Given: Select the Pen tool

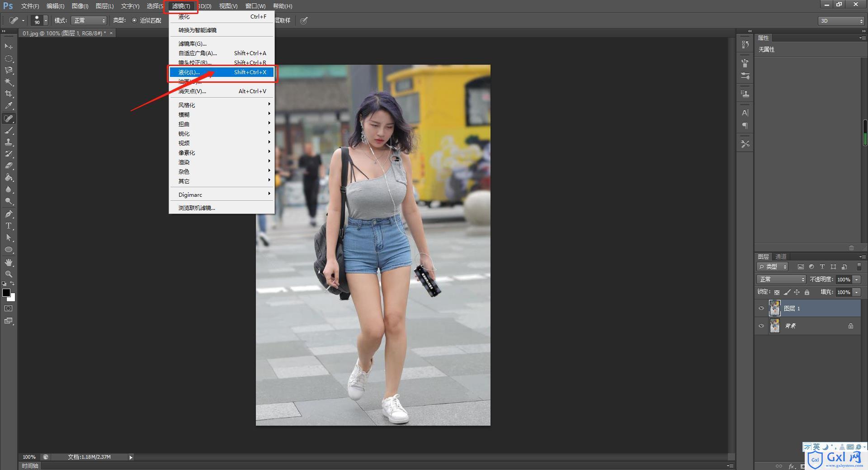Looking at the screenshot, I should [9, 214].
